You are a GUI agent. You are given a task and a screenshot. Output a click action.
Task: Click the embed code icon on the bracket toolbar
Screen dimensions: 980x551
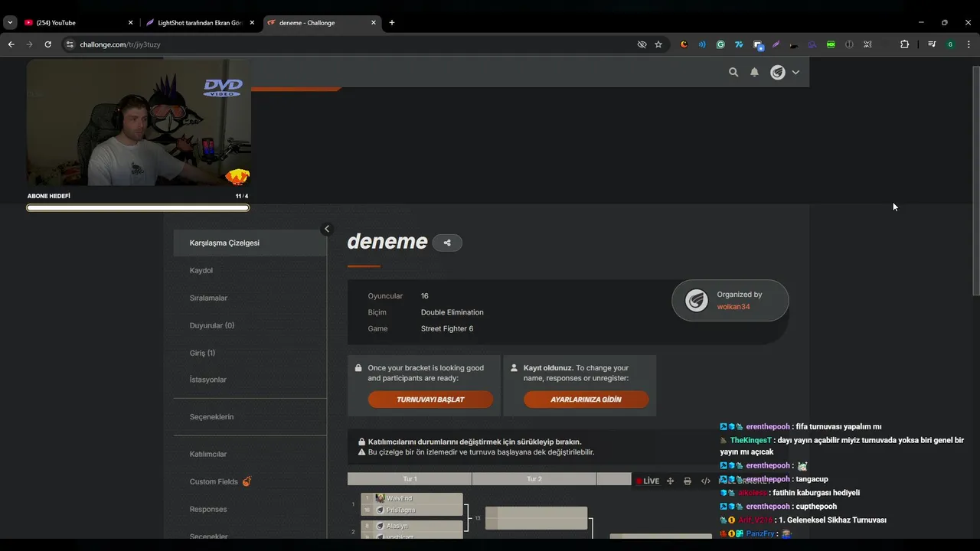(706, 481)
